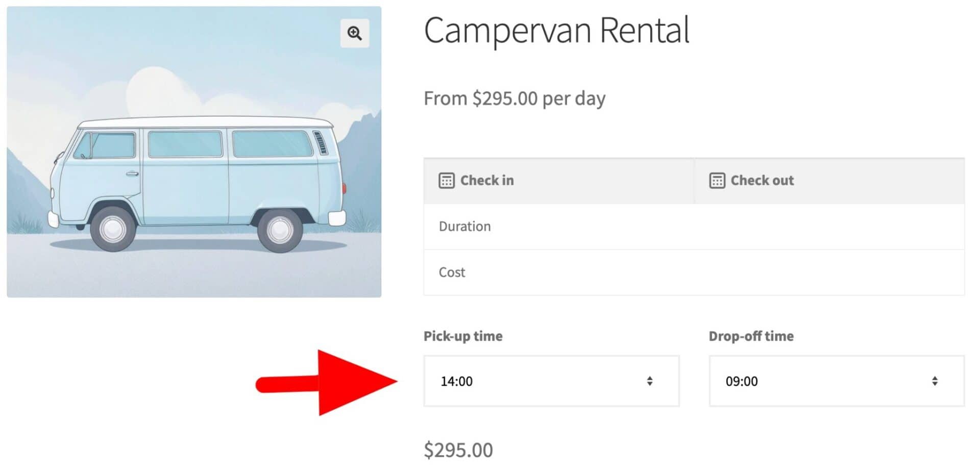Click the Drop-off time label
980x471 pixels.
751,336
